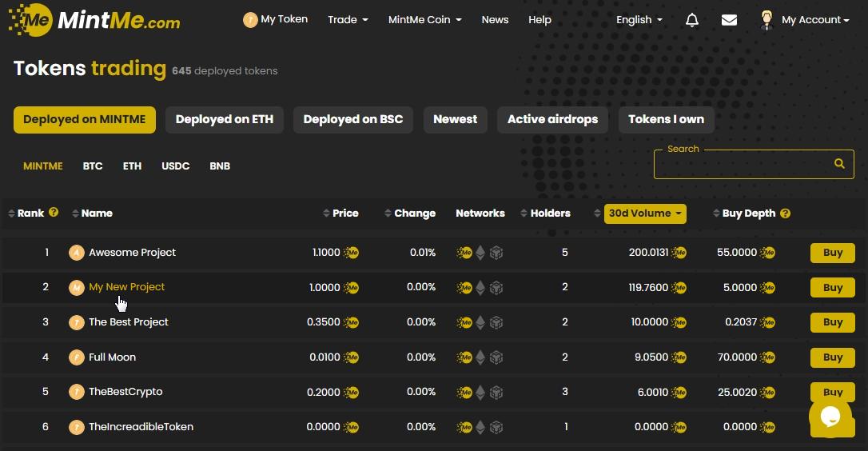Open the messages envelope icon

pos(729,20)
